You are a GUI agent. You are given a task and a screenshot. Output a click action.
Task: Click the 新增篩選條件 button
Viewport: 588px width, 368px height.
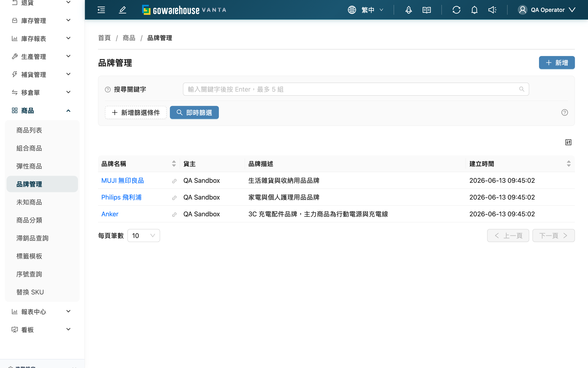pos(136,112)
